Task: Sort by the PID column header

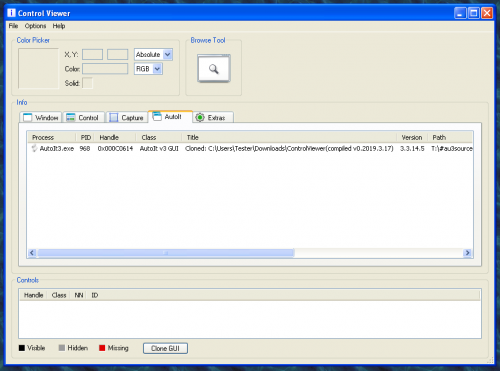Action: [85, 137]
